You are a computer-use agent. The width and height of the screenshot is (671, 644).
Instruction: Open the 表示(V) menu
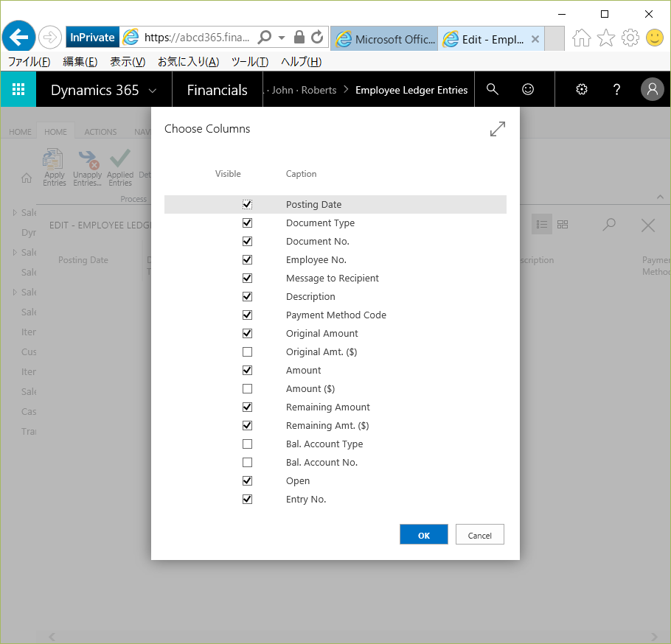click(x=128, y=62)
